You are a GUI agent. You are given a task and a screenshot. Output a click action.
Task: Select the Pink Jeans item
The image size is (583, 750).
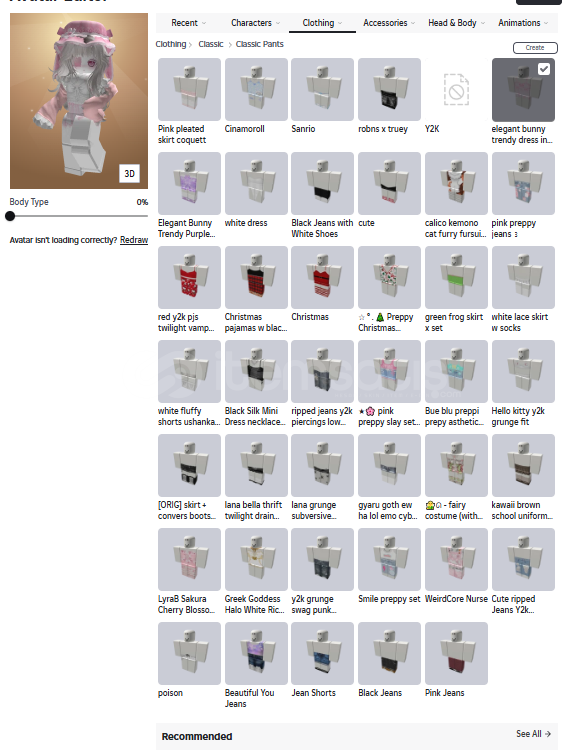[456, 653]
